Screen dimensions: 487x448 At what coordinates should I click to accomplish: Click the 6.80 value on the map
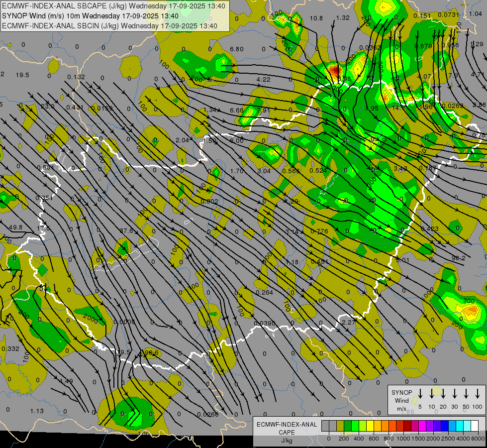(x=237, y=49)
